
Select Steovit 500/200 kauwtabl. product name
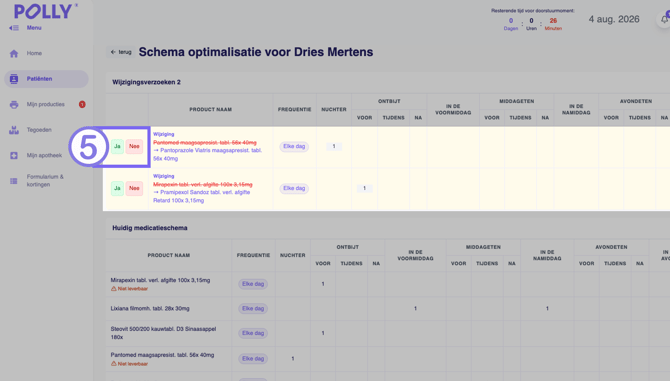point(163,333)
